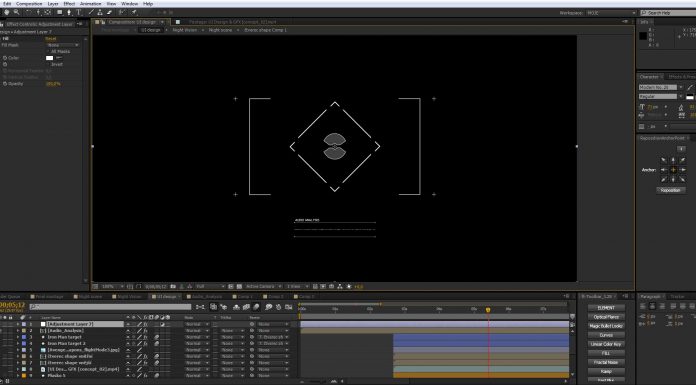Open 1 View layout dropdown
Screen dimensions: 696x385
(297, 286)
